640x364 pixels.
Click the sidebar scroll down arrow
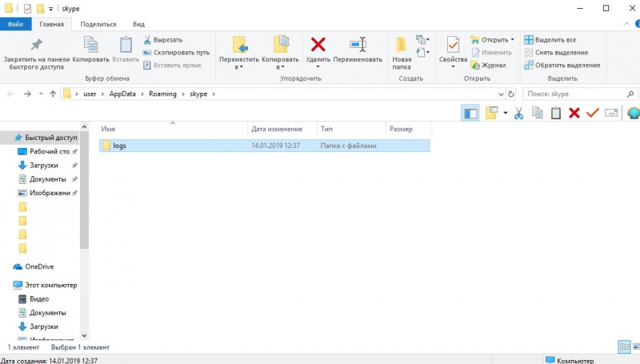pos(84,336)
